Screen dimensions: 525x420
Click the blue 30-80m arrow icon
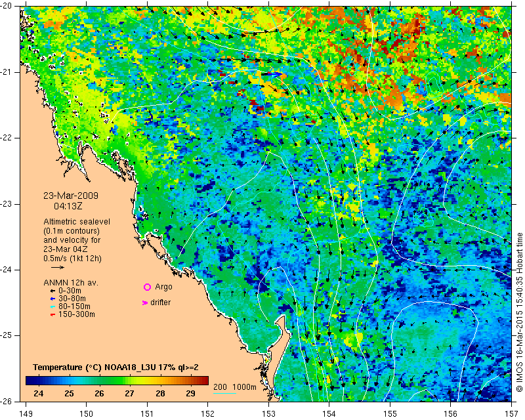pos(52,299)
